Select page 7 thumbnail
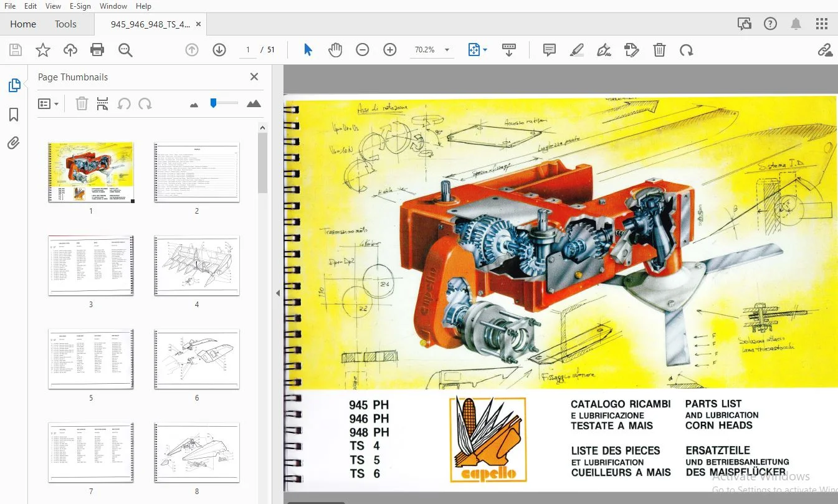Screen dimensions: 838x504 click(x=91, y=452)
